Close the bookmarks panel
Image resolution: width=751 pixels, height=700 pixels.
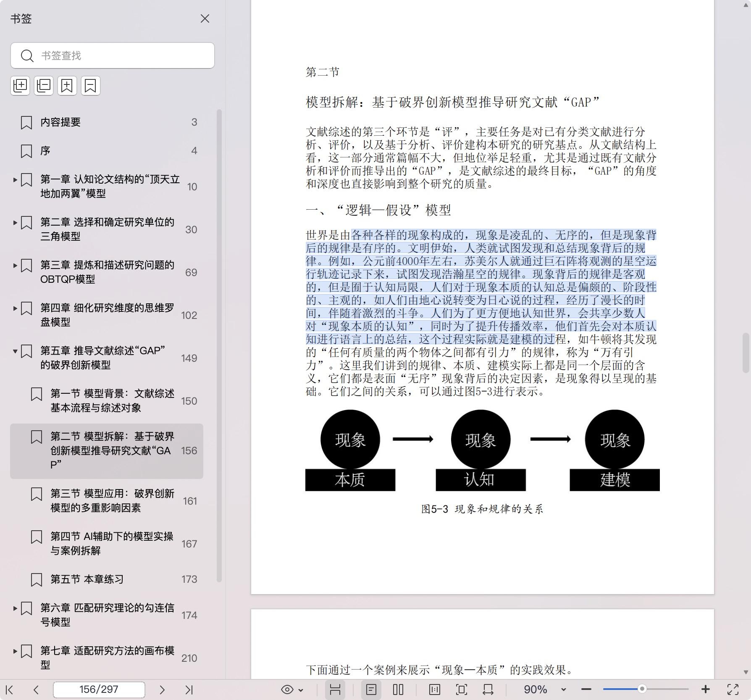coord(205,18)
